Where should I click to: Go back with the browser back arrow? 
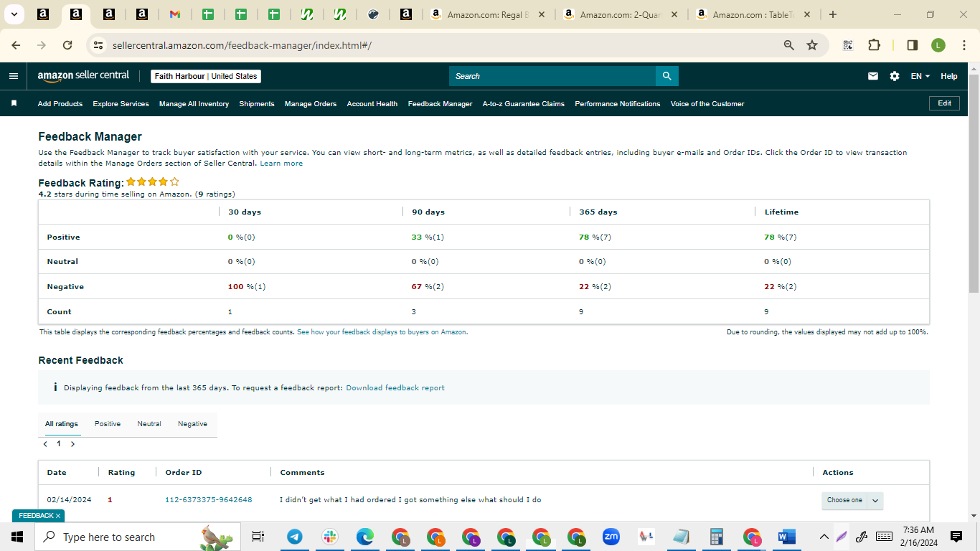[x=16, y=45]
